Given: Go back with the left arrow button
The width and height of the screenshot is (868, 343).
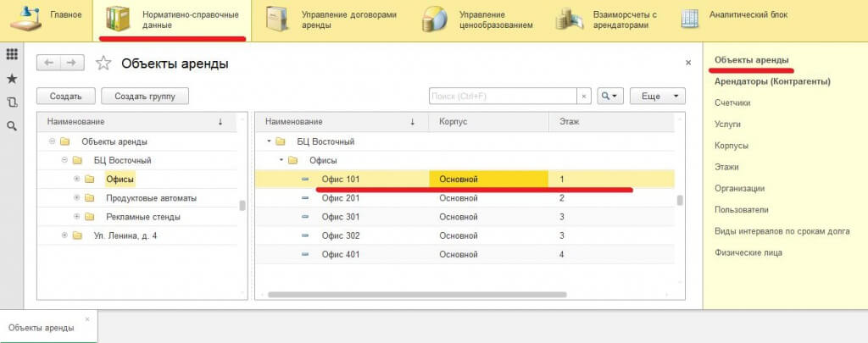Looking at the screenshot, I should 48,63.
